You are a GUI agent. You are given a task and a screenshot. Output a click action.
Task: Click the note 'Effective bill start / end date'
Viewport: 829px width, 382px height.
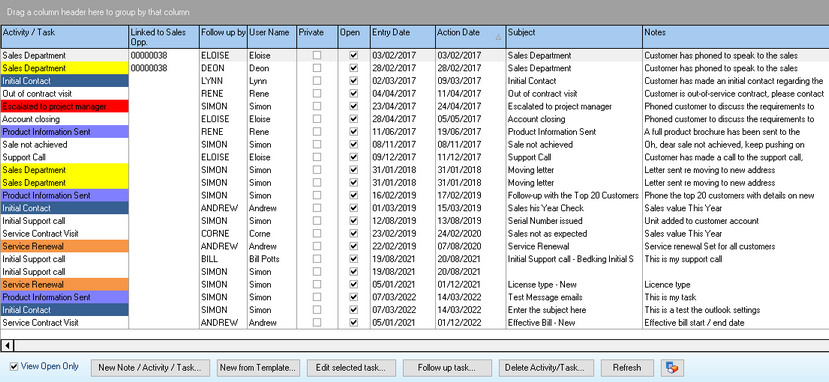point(735,322)
